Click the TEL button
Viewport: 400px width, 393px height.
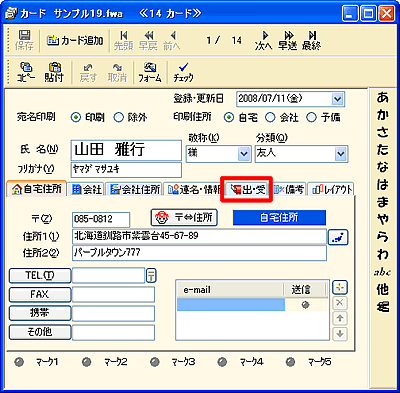click(x=40, y=275)
